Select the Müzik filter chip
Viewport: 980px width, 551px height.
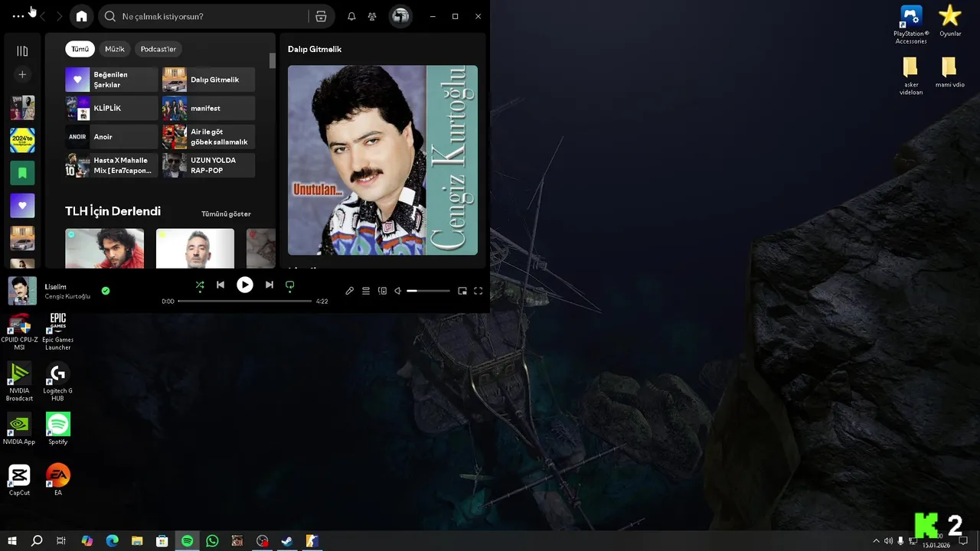coord(115,49)
